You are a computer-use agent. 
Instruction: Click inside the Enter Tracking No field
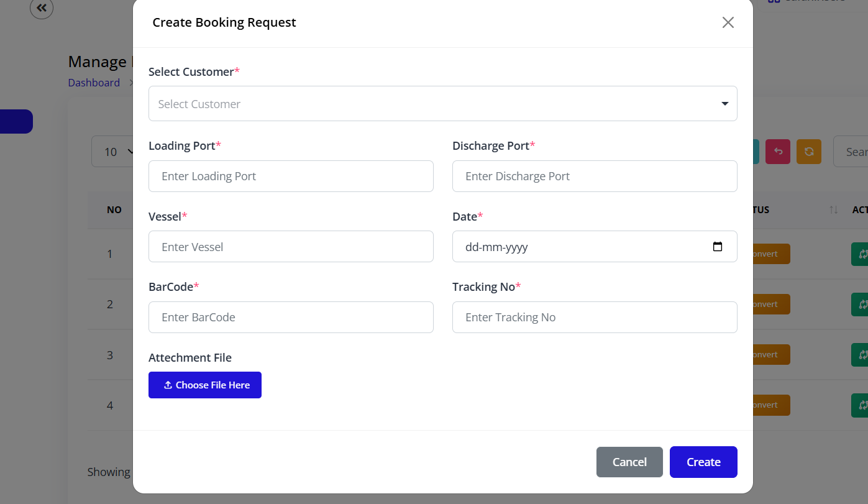click(x=595, y=317)
